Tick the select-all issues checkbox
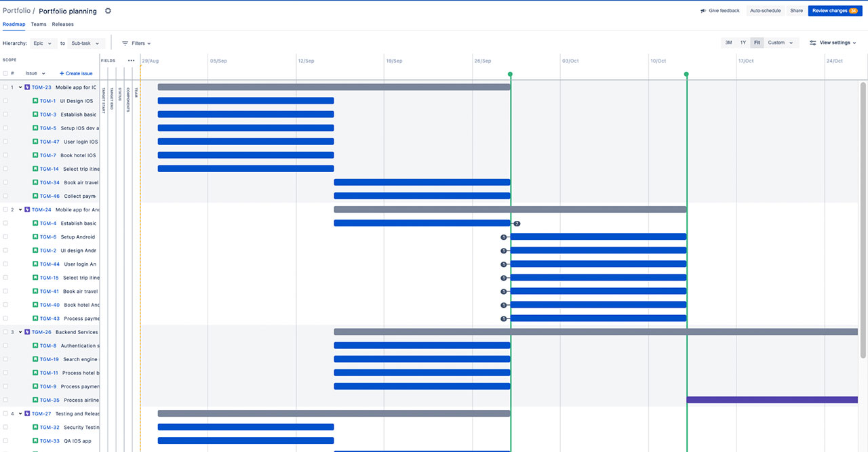The image size is (868, 452). [x=5, y=73]
